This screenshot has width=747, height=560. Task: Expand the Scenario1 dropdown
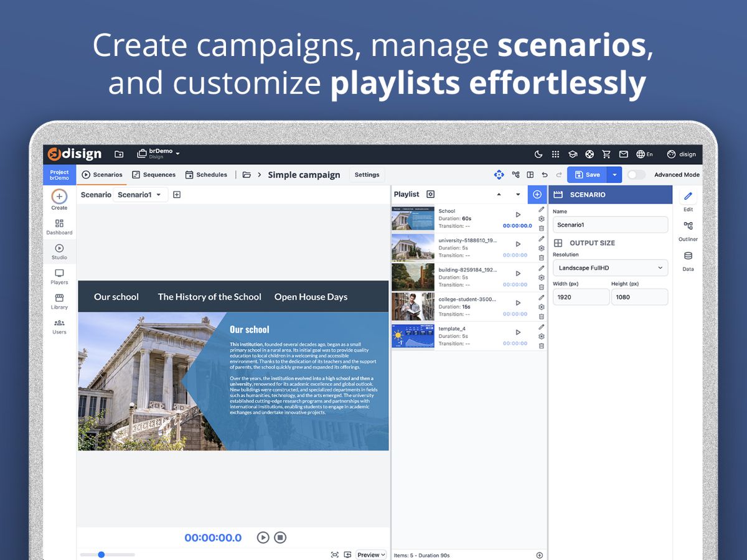point(140,195)
